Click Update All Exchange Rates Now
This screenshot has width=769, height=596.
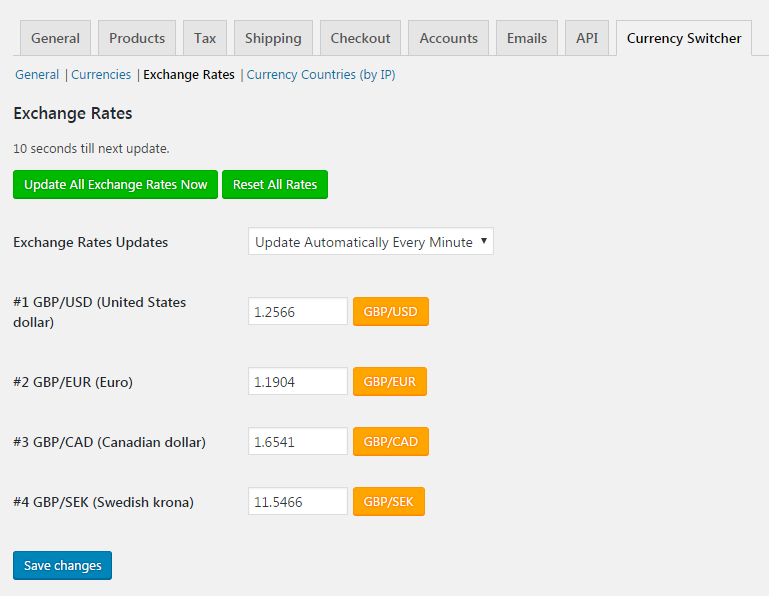pos(115,184)
